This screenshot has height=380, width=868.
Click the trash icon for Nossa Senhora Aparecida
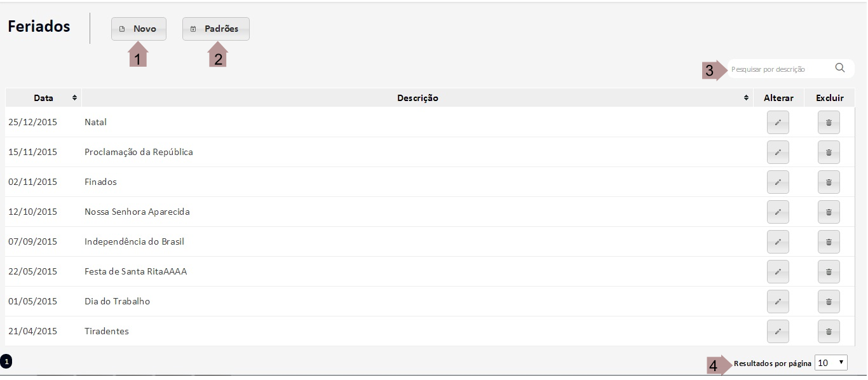click(x=829, y=212)
